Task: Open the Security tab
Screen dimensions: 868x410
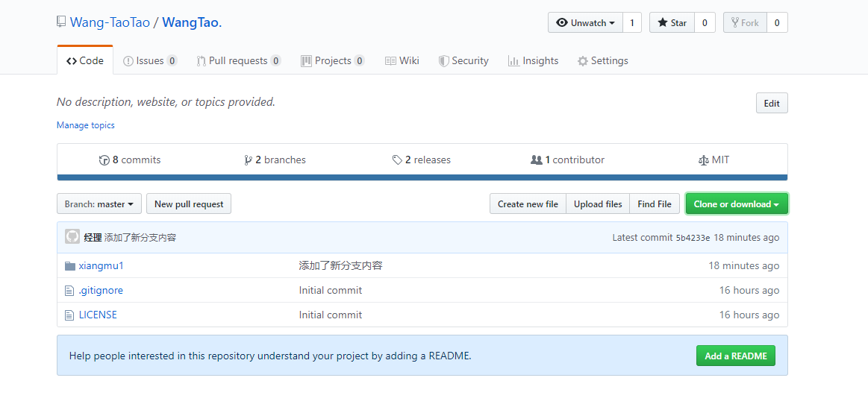Action: pyautogui.click(x=464, y=61)
